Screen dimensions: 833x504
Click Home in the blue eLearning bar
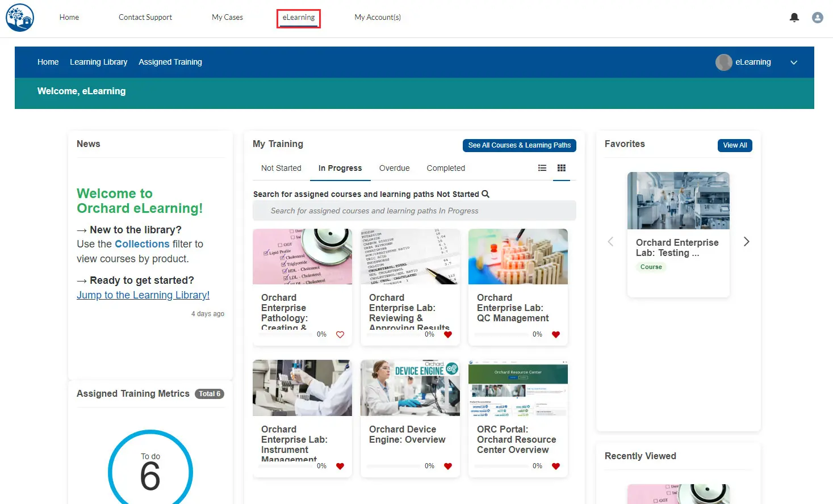click(x=48, y=62)
